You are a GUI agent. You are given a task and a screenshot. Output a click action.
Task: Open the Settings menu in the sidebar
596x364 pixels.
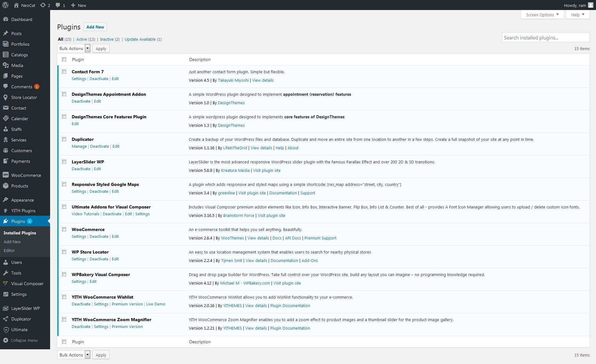click(x=25, y=294)
